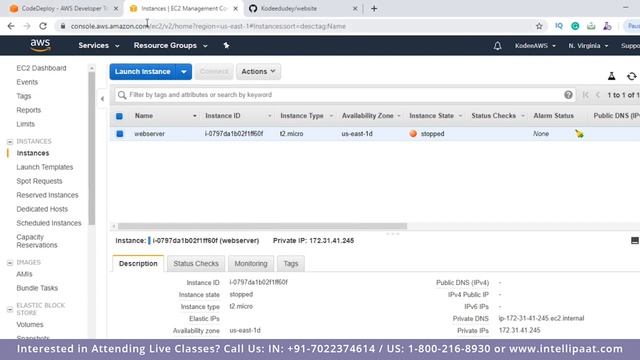
Task: Switch to the CodeDeploy browser tab
Action: click(x=64, y=9)
